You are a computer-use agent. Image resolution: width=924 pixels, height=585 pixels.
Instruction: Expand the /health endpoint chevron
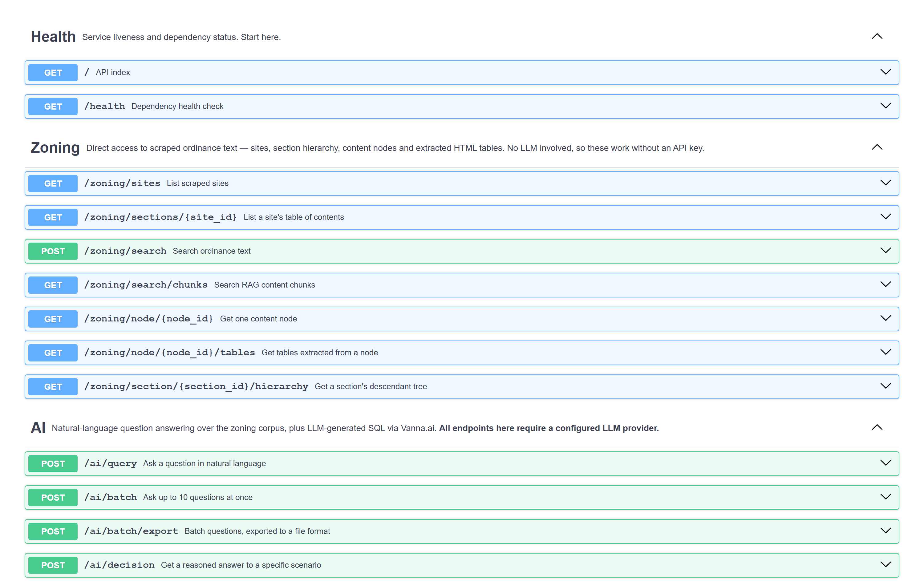coord(885,106)
